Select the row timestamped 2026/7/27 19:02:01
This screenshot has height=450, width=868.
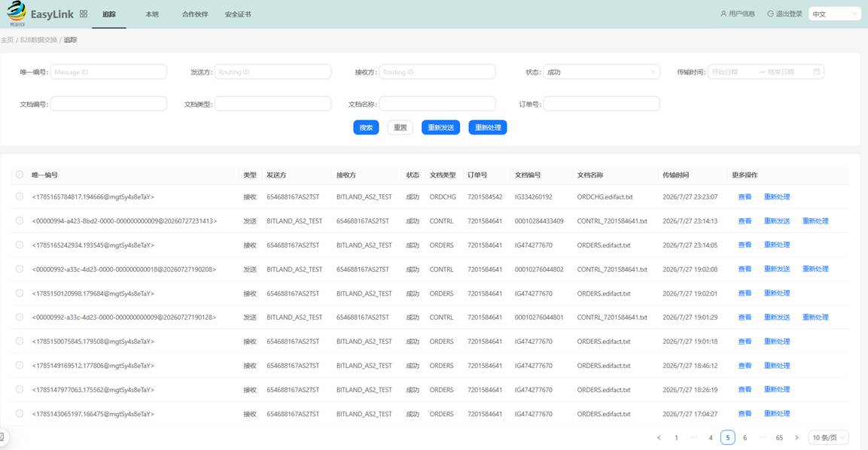coord(20,293)
